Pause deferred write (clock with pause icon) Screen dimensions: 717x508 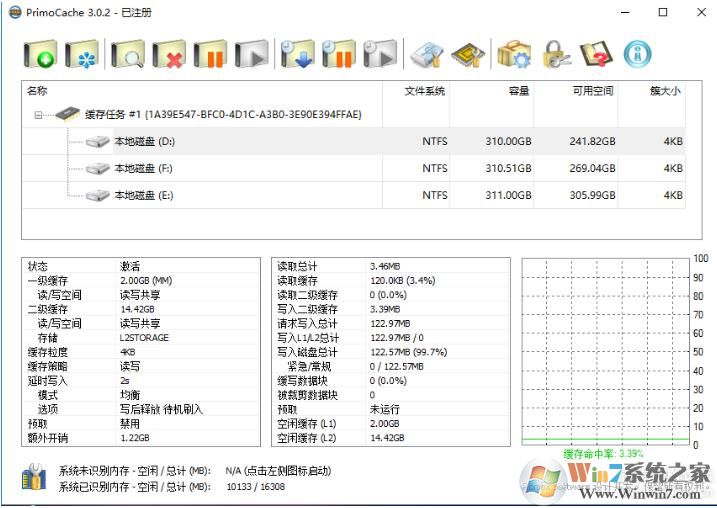[x=339, y=54]
